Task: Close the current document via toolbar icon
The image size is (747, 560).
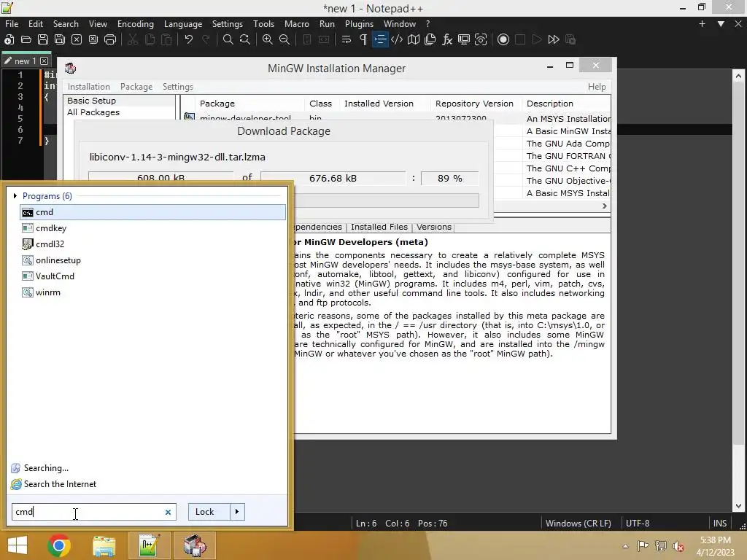Action: pos(76,39)
